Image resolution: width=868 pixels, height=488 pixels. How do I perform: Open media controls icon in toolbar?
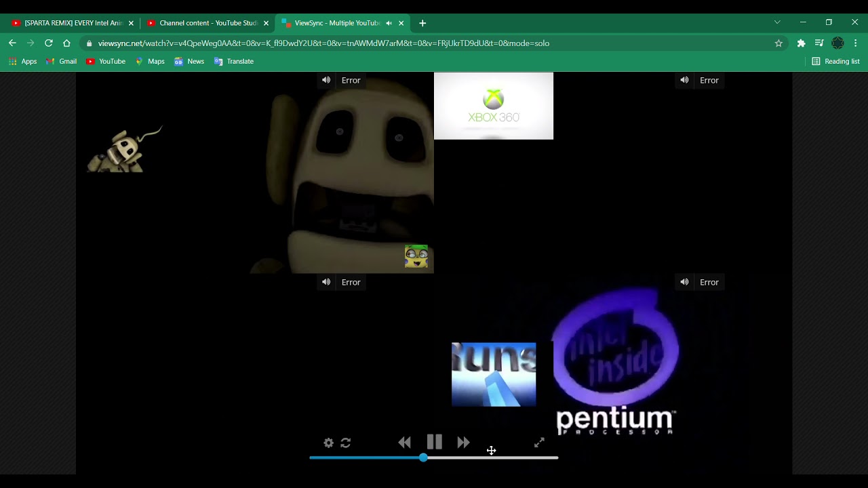(x=819, y=43)
